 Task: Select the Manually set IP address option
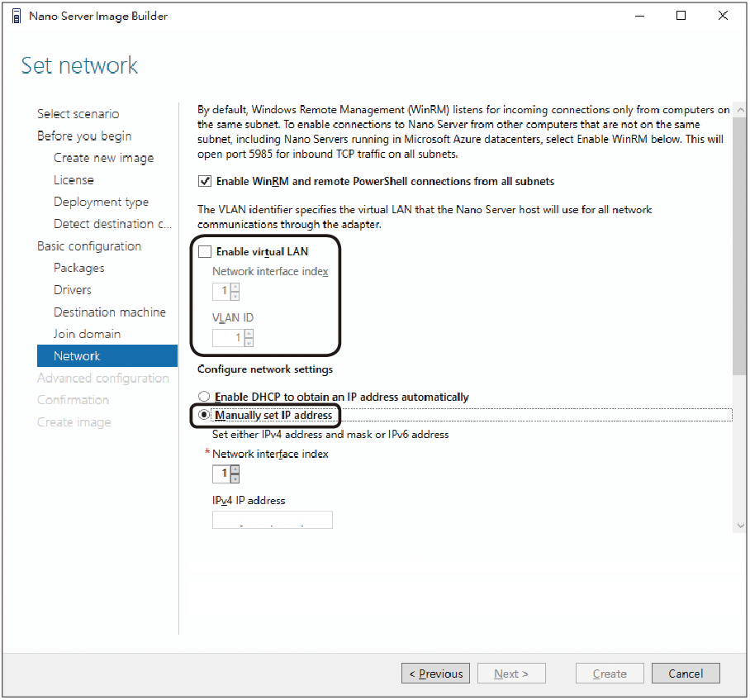tap(204, 415)
